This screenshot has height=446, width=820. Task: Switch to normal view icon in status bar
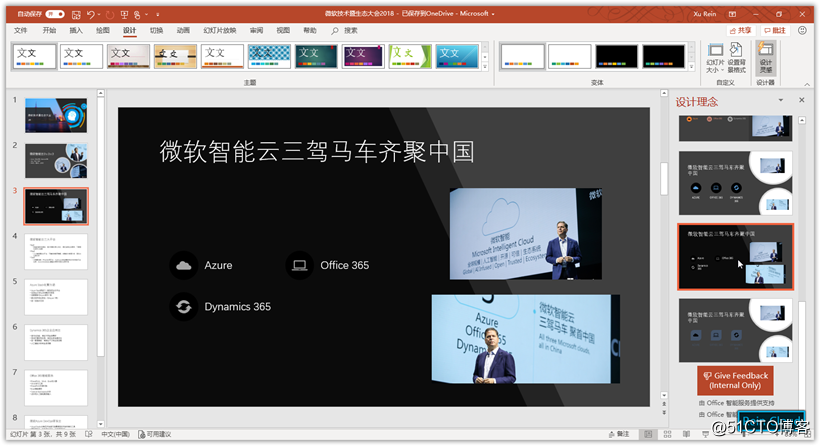[x=648, y=434]
